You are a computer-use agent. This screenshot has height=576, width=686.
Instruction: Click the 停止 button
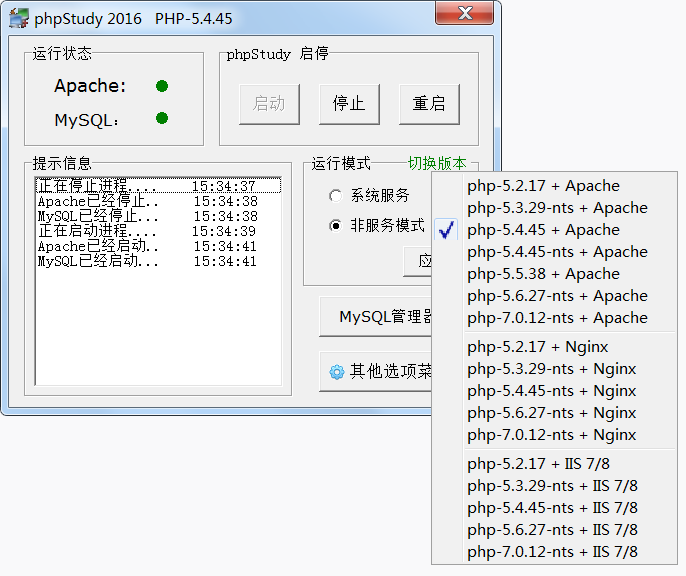tap(349, 105)
